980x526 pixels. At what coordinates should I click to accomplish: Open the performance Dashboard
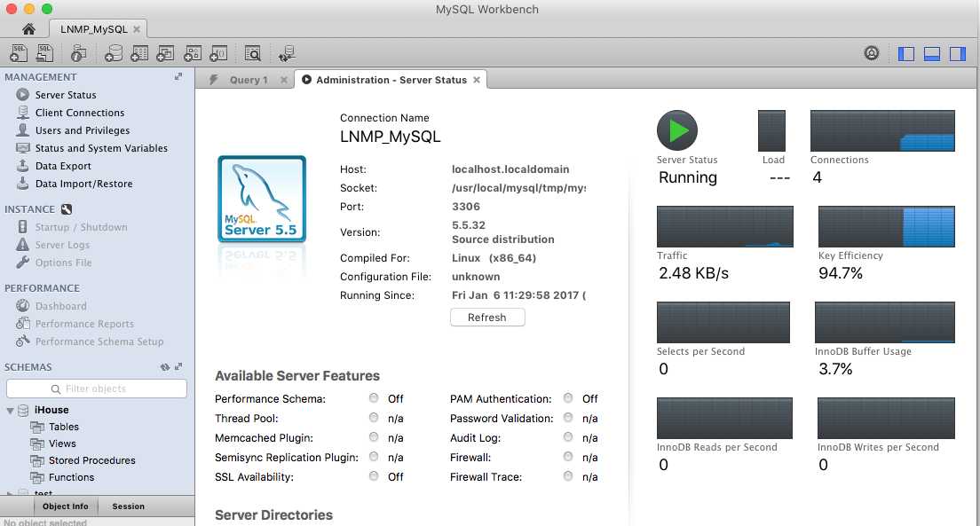(60, 306)
